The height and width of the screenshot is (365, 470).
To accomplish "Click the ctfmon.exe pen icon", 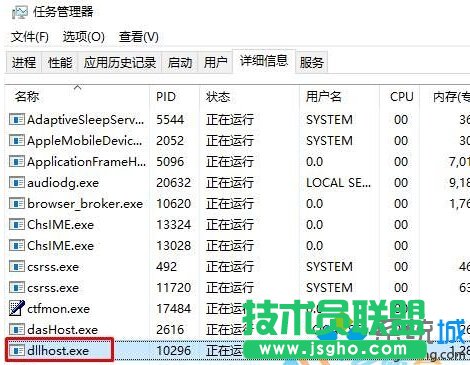I will (17, 308).
